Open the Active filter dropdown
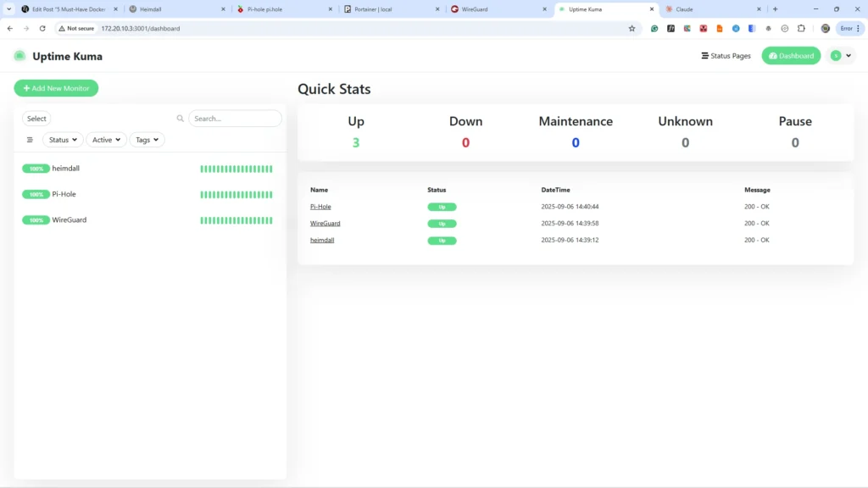 (x=106, y=140)
